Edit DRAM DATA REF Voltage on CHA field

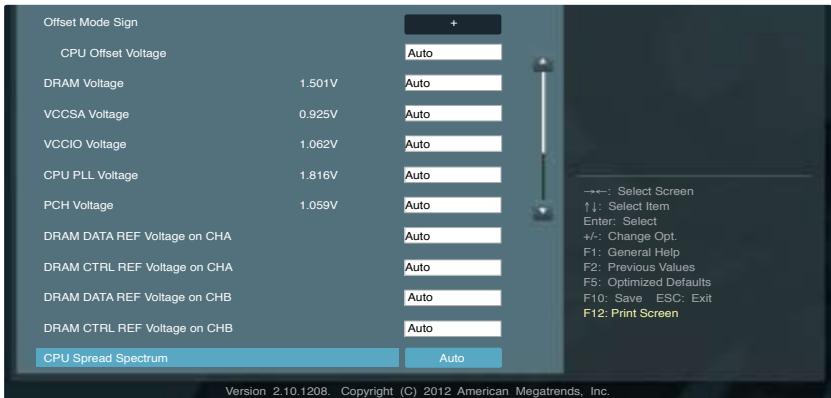click(453, 236)
